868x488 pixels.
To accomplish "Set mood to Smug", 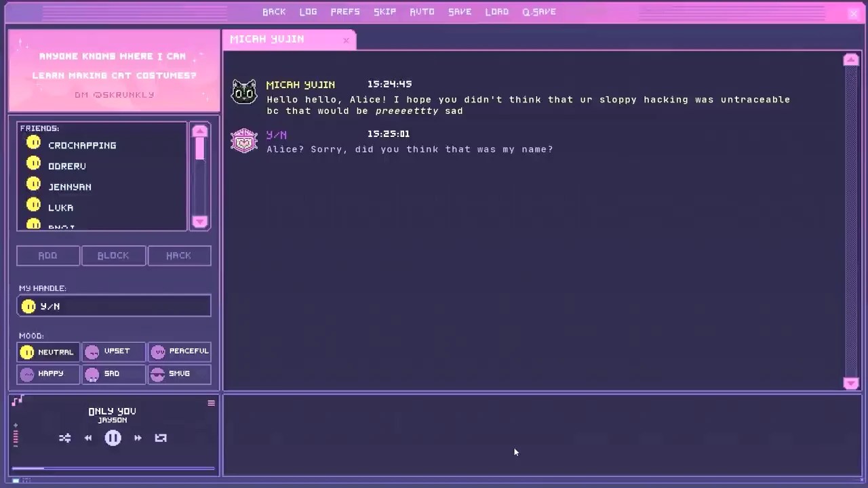I will tap(180, 374).
